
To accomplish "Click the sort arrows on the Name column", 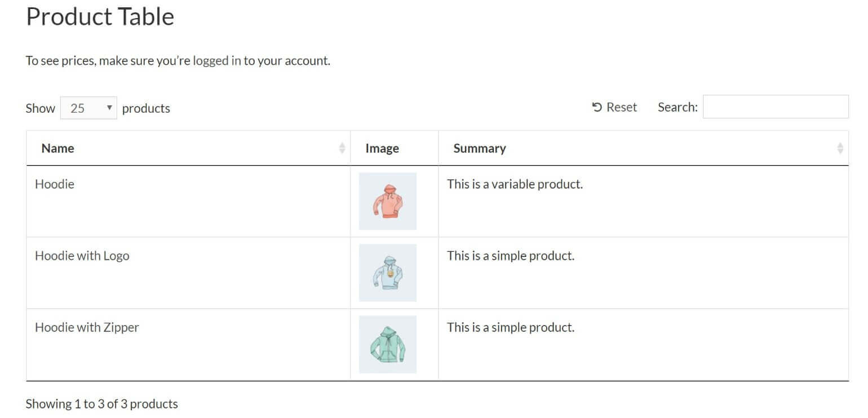I will click(343, 148).
